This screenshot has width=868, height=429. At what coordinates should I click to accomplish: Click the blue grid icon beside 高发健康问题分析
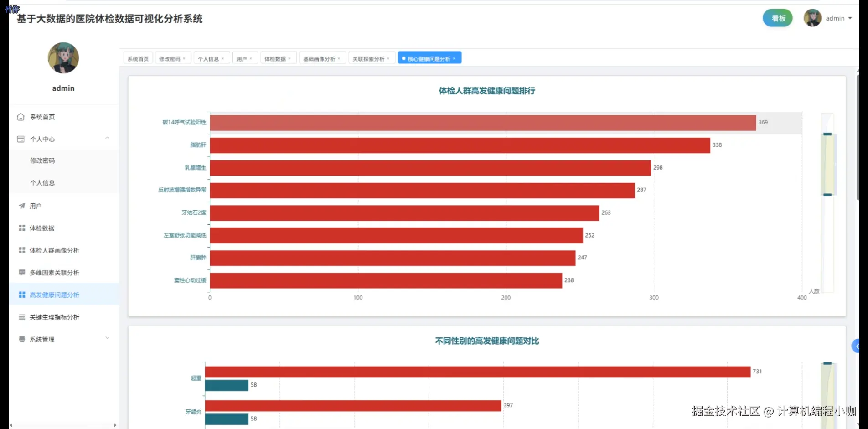(22, 295)
